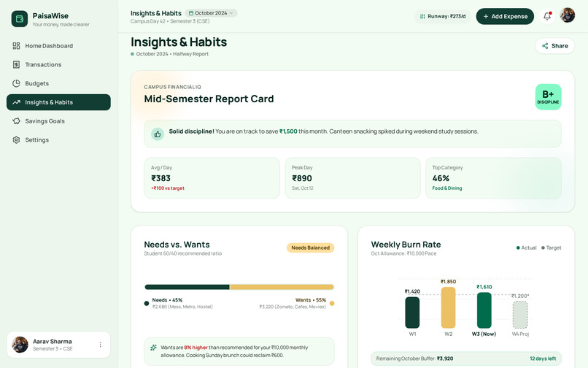
Task: Click the Home Dashboard grid icon
Action: pos(16,46)
